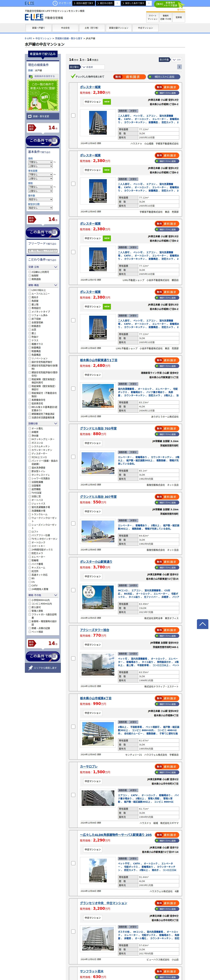The height and width of the screenshot is (980, 210).
Task: Collapse the 交通・立地 filter section
Action: pos(43,267)
